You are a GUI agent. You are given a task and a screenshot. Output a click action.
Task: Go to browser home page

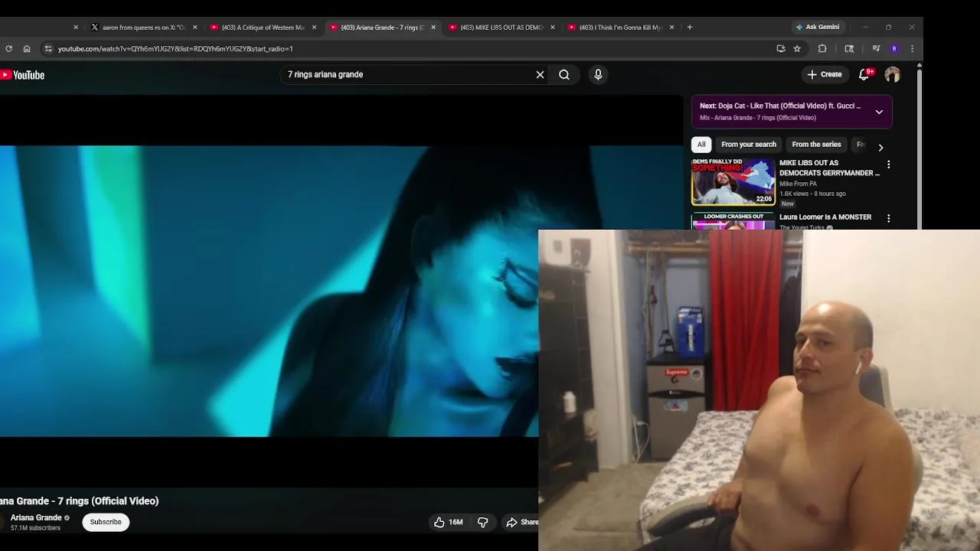[x=27, y=48]
